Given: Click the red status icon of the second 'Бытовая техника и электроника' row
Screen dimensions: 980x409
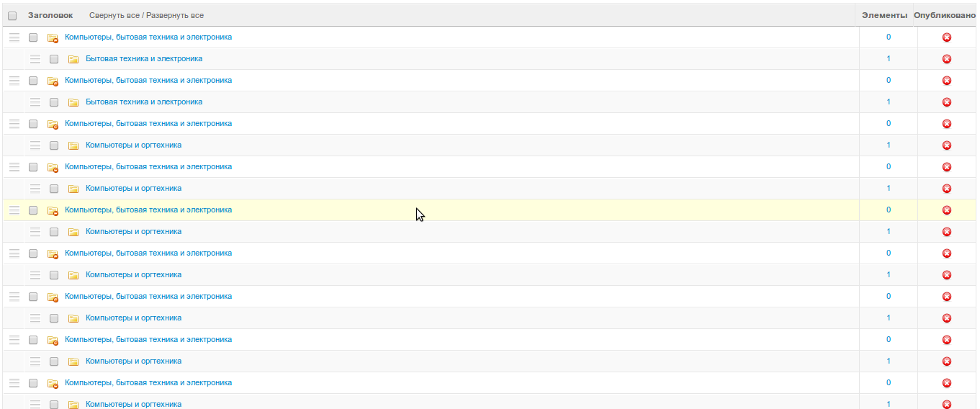Looking at the screenshot, I should click(x=947, y=102).
